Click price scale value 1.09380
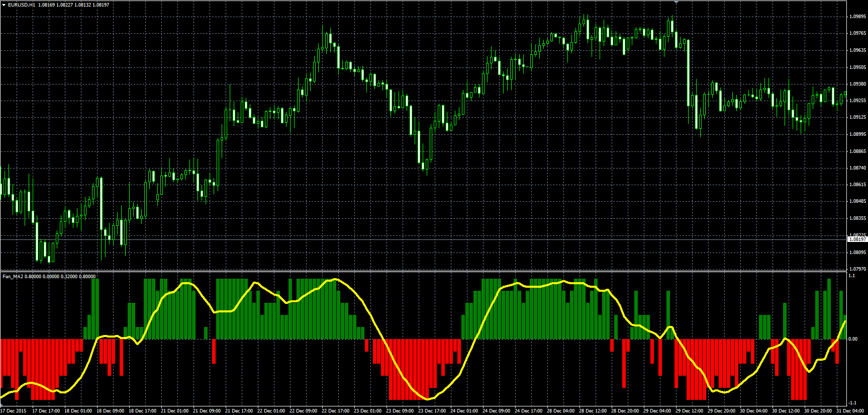This screenshot has height=415, width=868. [858, 84]
